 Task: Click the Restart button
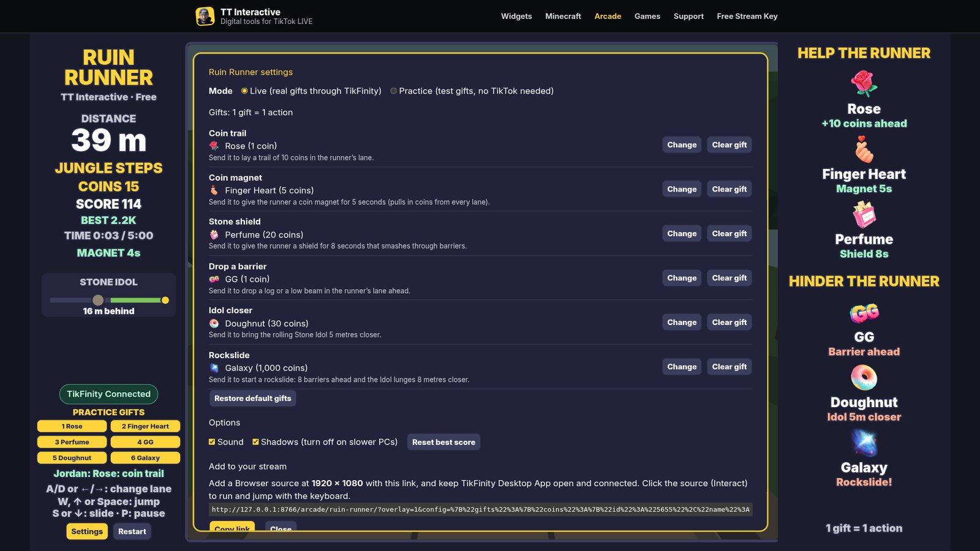[132, 531]
